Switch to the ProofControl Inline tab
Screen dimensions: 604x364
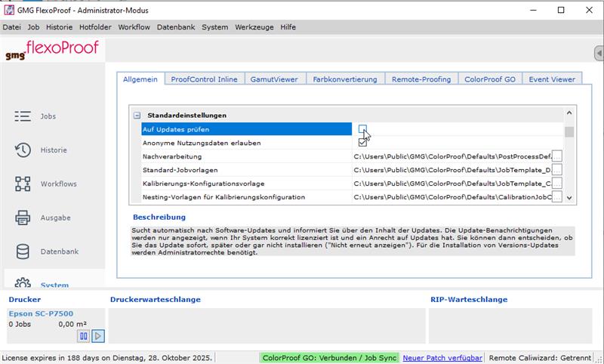[x=204, y=79]
